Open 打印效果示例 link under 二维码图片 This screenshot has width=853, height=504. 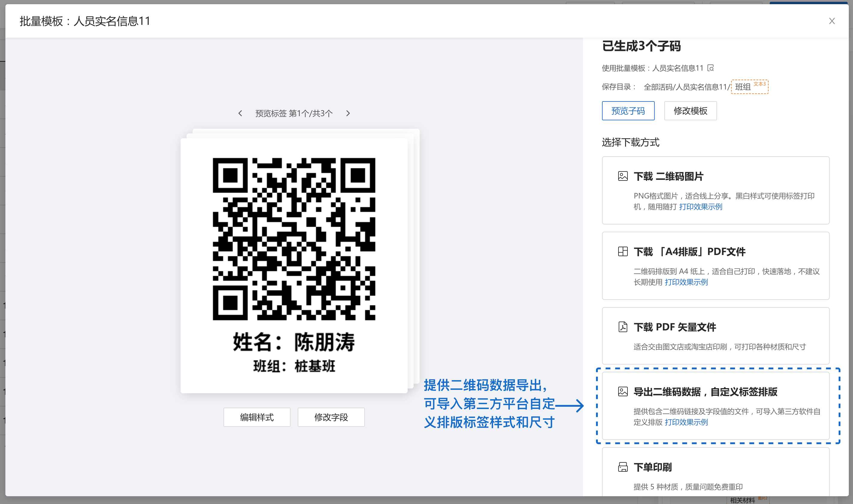[701, 207]
